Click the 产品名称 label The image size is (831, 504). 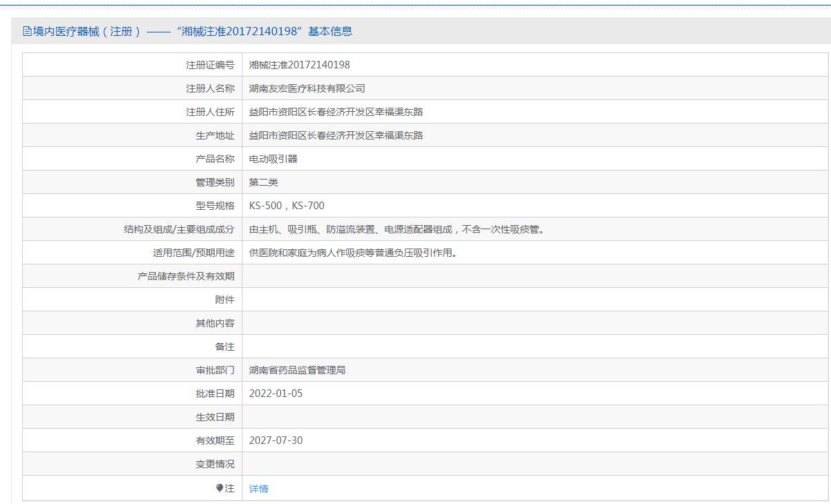[215, 159]
